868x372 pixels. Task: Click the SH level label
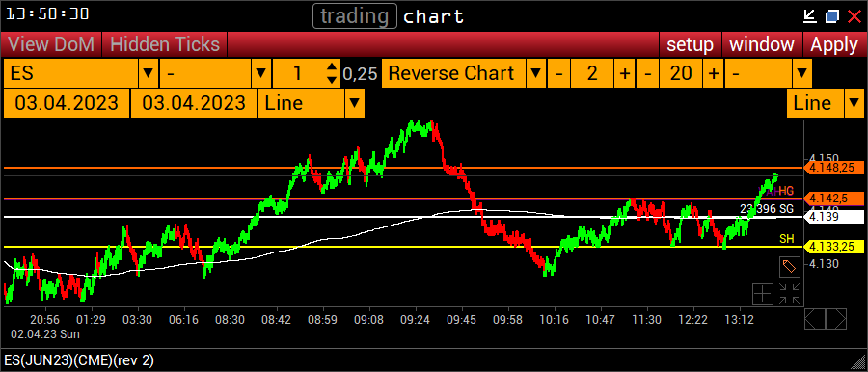tap(787, 239)
